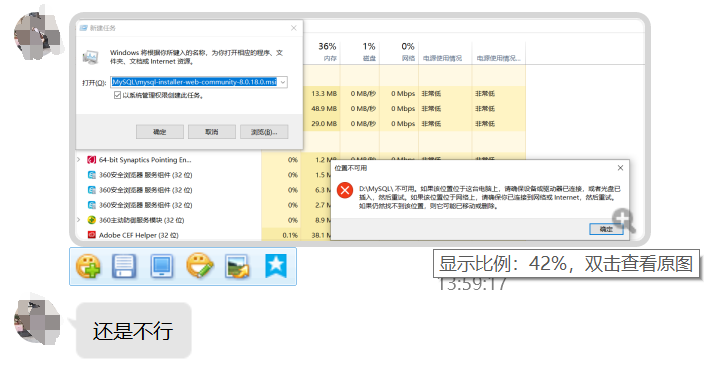The width and height of the screenshot is (704, 369).
Task: Click 确定 in the 新建任务 dialog
Action: tap(160, 132)
